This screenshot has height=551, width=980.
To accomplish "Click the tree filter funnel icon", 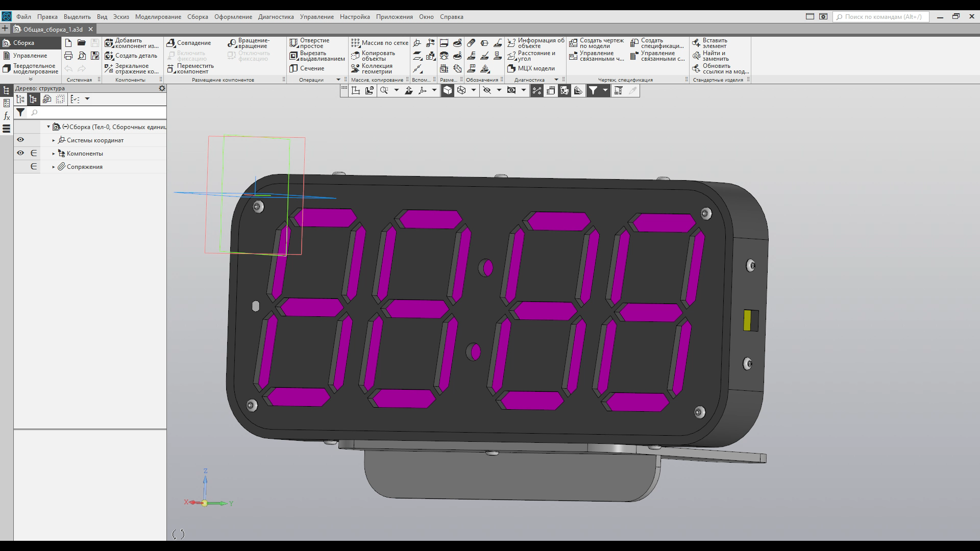I will [20, 112].
